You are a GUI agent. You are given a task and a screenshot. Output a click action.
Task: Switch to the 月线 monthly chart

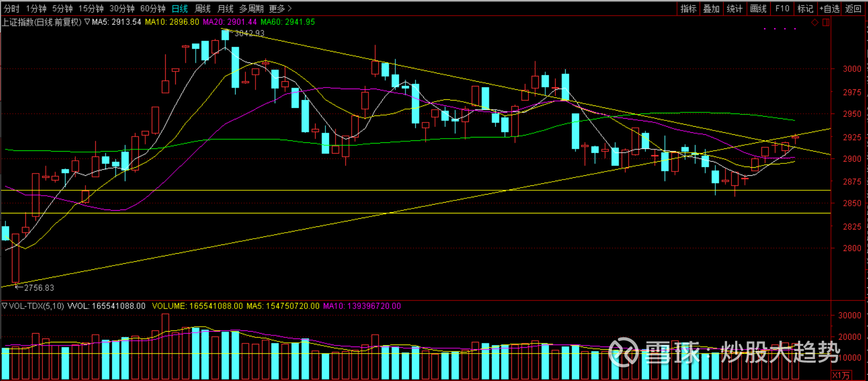[225, 9]
